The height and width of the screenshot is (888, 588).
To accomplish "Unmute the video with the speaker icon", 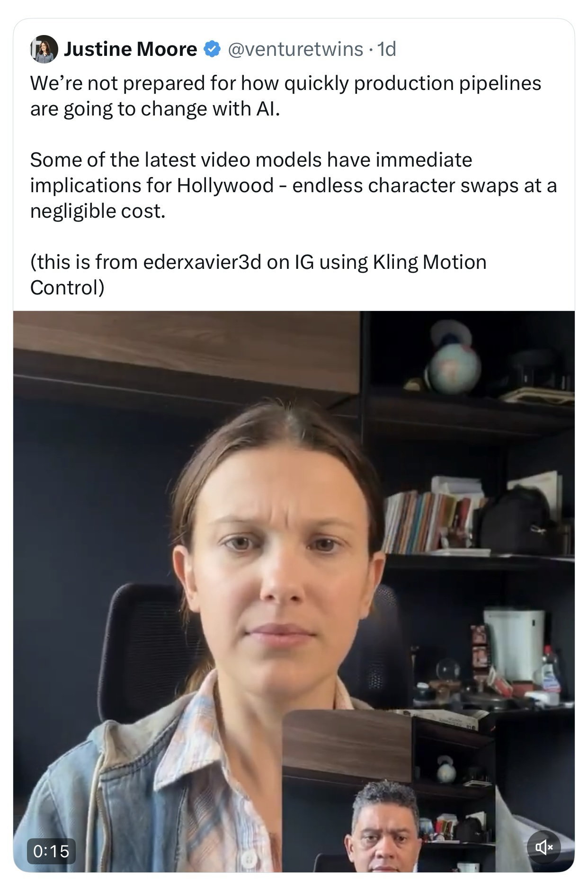I will pyautogui.click(x=544, y=847).
